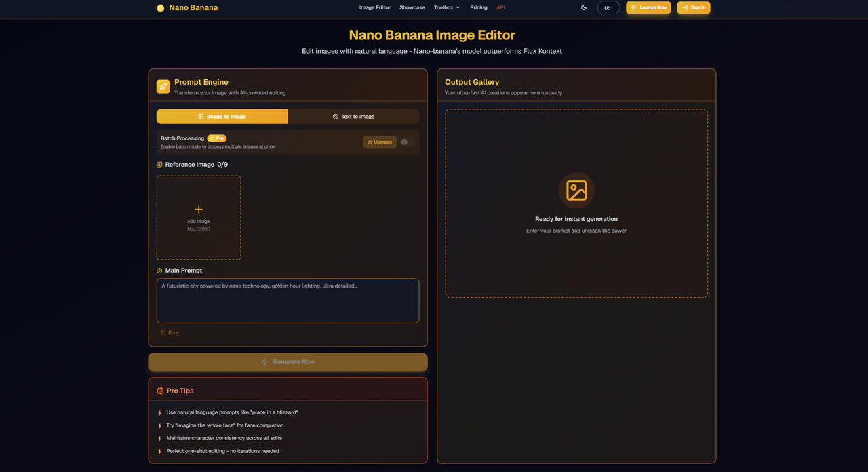The width and height of the screenshot is (868, 472).
Task: Click the Sign In button
Action: click(x=694, y=7)
